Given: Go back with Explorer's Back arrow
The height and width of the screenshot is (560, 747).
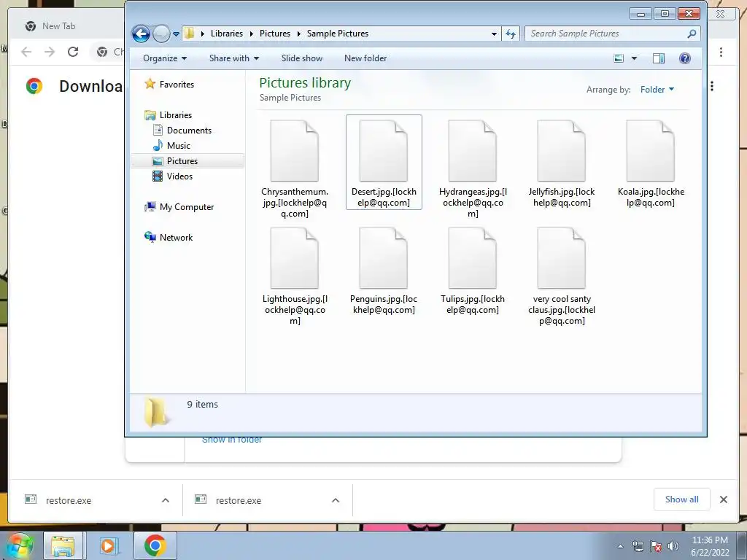Looking at the screenshot, I should pyautogui.click(x=141, y=34).
